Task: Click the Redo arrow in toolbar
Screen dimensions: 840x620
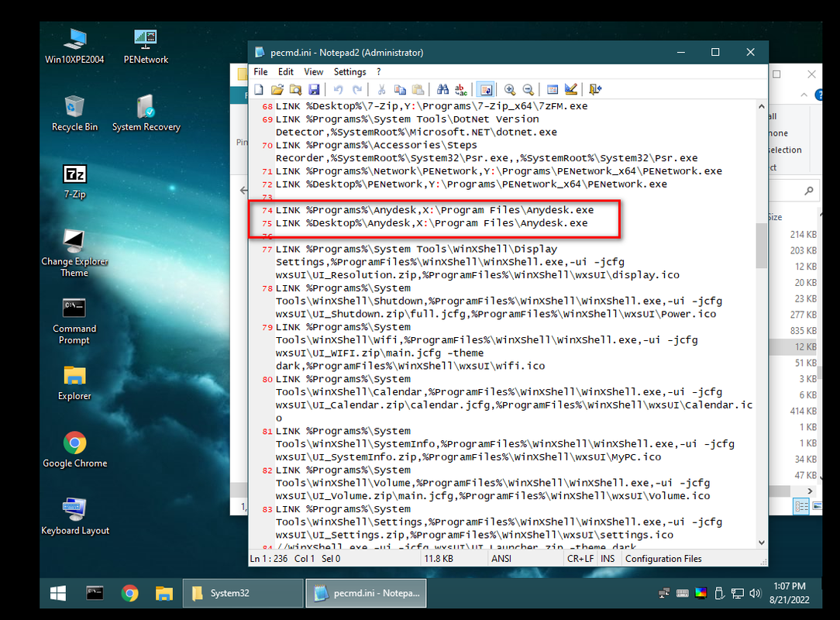Action: coord(356,89)
